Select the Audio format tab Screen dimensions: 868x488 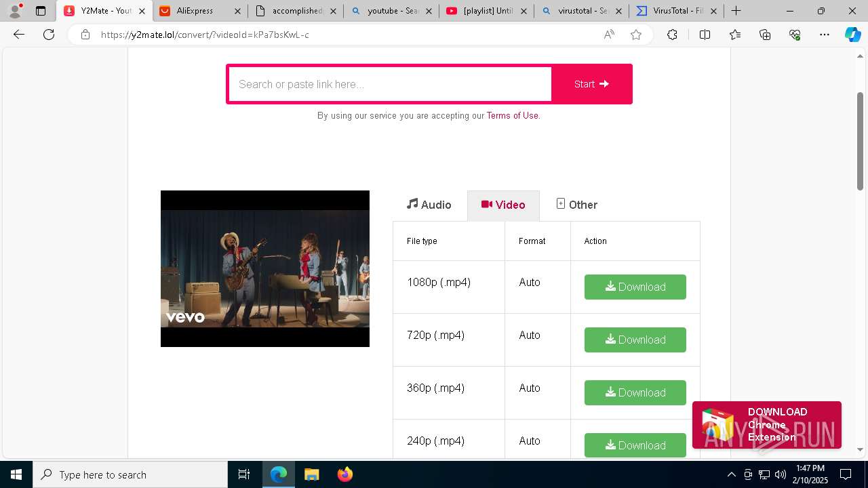[x=429, y=205]
